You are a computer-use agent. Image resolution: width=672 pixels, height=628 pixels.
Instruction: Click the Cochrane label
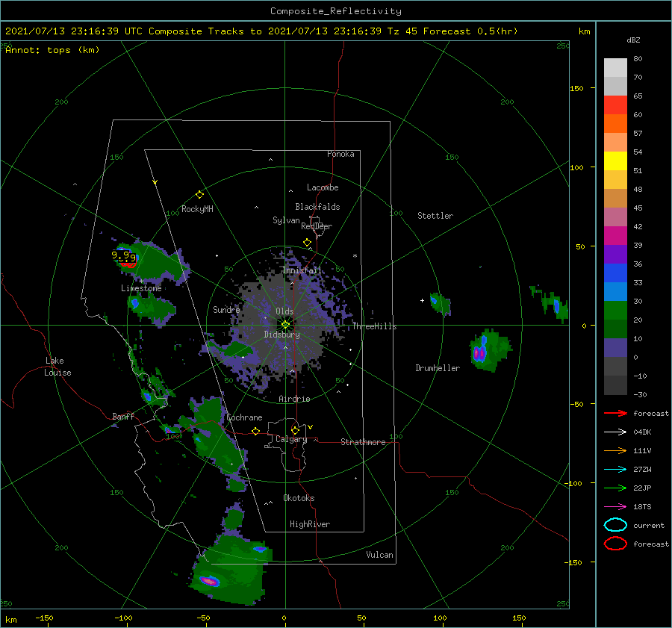(244, 417)
